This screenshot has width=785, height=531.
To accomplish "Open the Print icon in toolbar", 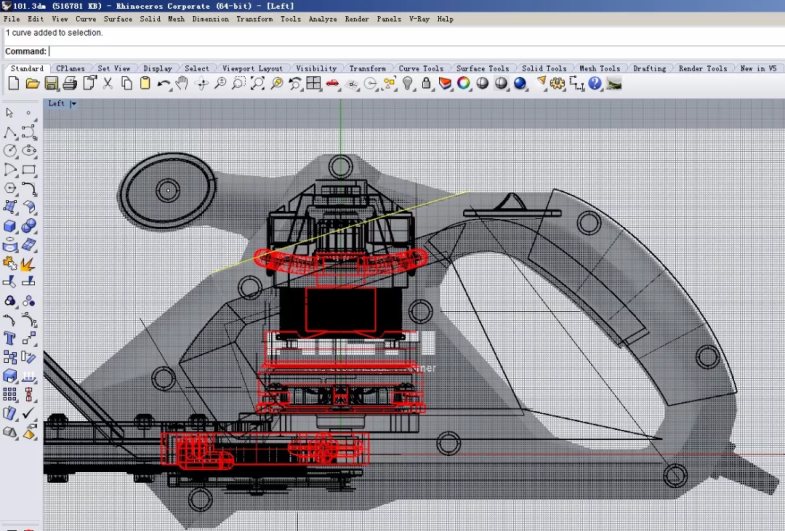I will coord(70,84).
